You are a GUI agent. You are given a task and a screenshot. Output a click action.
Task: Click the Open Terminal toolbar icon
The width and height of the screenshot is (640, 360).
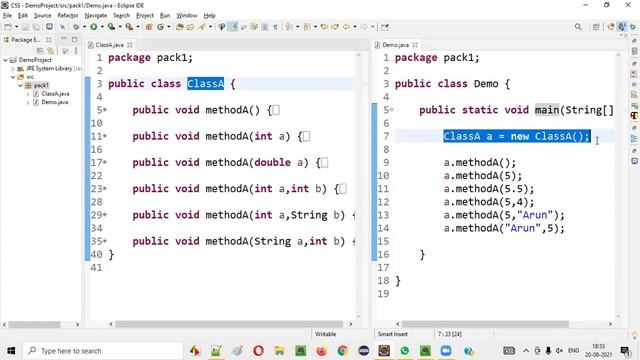point(49,27)
